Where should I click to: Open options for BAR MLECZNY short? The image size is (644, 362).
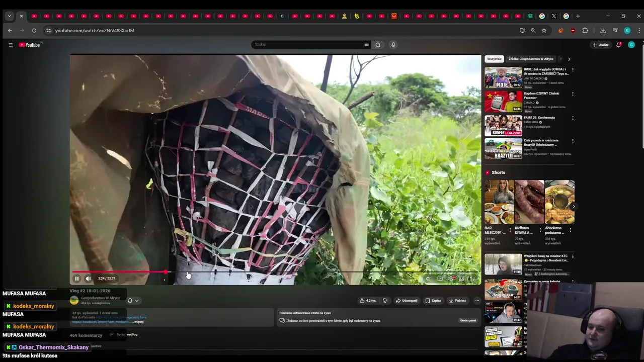[x=510, y=230]
